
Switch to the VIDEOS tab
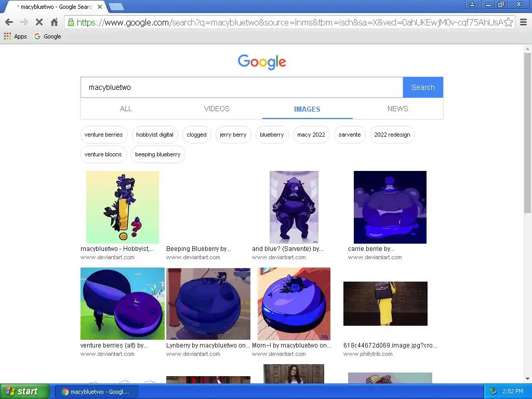pos(217,109)
